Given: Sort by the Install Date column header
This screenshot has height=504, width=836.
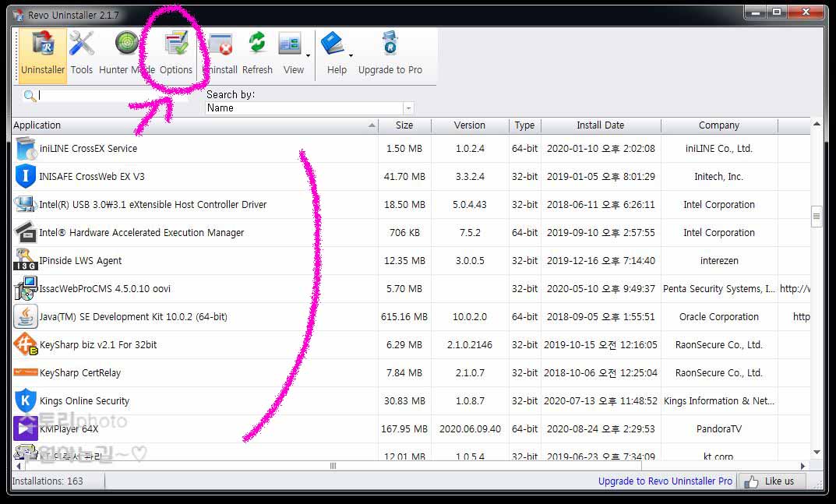Looking at the screenshot, I should click(601, 125).
